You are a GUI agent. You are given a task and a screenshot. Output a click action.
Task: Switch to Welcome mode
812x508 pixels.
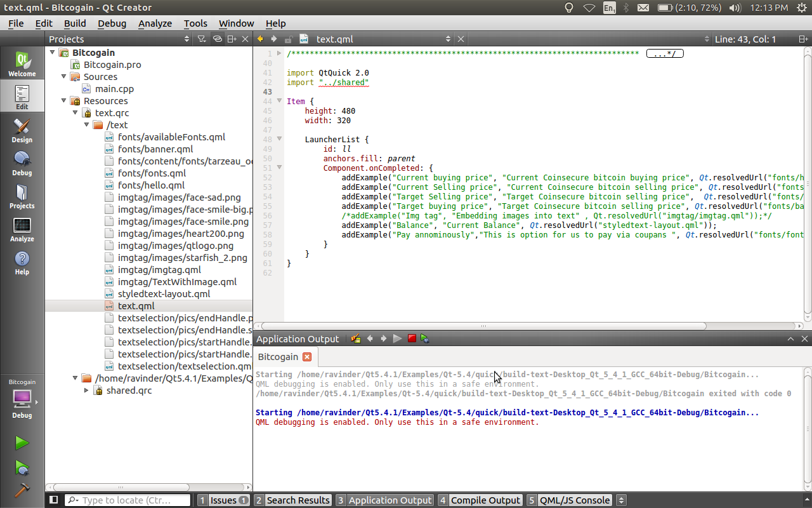pos(22,64)
